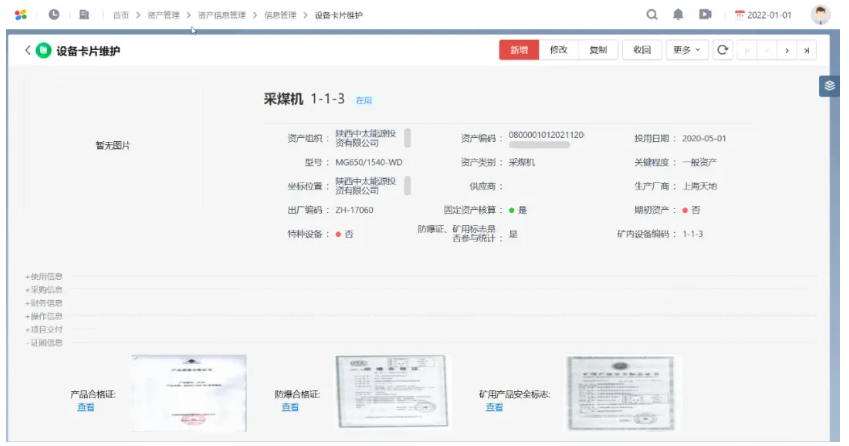Collapse the 证照信息 section
849x446 pixels.
tap(45, 343)
